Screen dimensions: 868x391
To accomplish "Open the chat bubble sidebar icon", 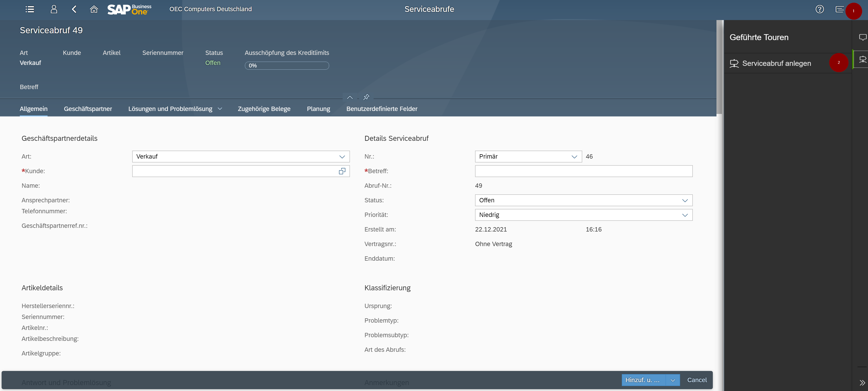I will [862, 37].
